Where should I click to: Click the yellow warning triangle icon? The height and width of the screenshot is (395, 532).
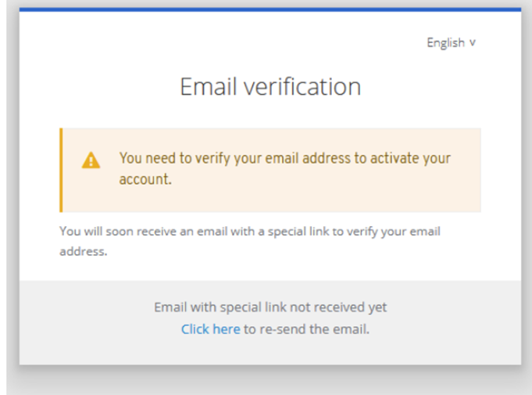tap(91, 160)
